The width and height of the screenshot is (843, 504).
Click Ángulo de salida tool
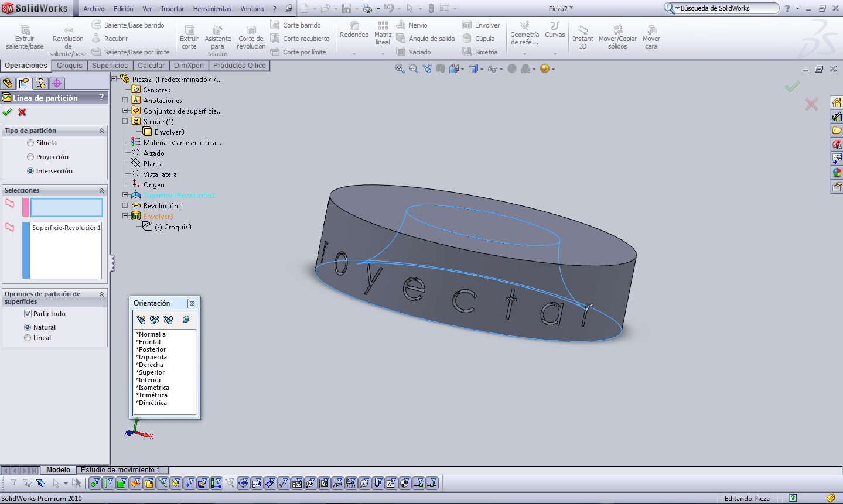pyautogui.click(x=425, y=39)
